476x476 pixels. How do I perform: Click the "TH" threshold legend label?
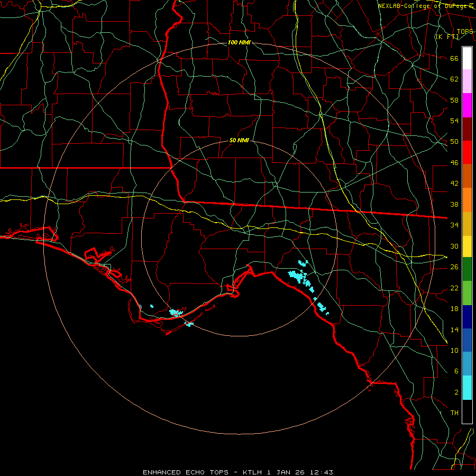[454, 413]
